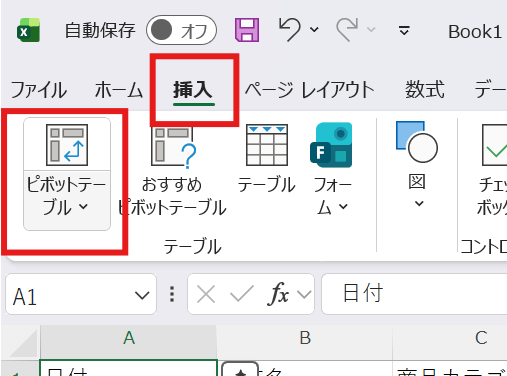Open the undo history dropdown arrow

(314, 30)
